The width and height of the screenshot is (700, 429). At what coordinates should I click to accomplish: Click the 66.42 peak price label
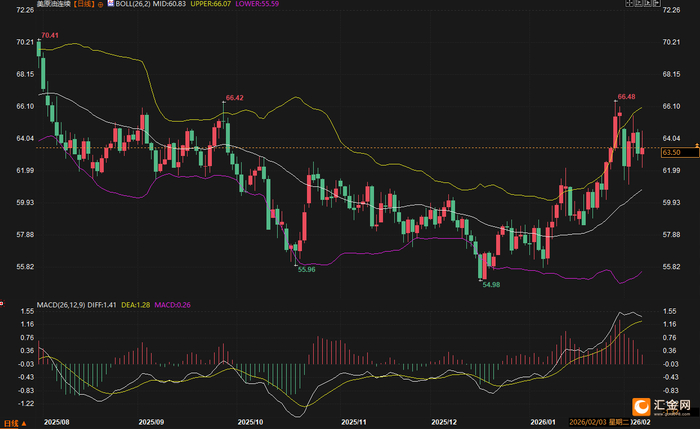(234, 98)
